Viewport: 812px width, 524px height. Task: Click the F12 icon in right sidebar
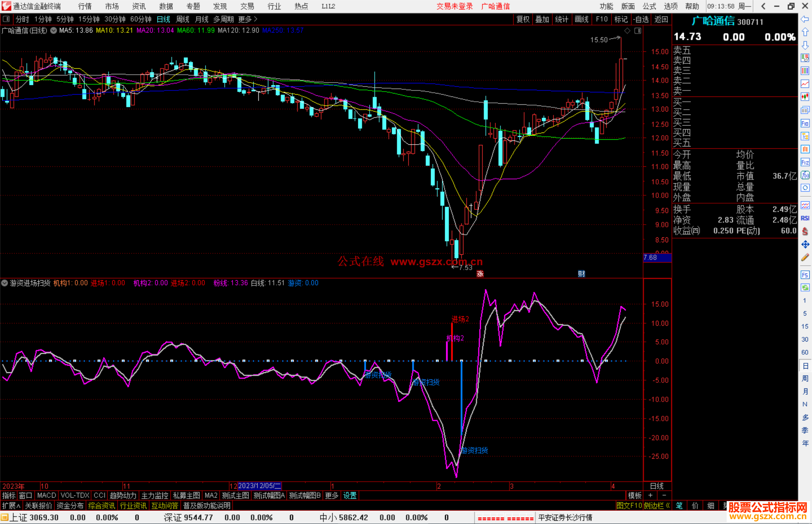tap(805, 162)
